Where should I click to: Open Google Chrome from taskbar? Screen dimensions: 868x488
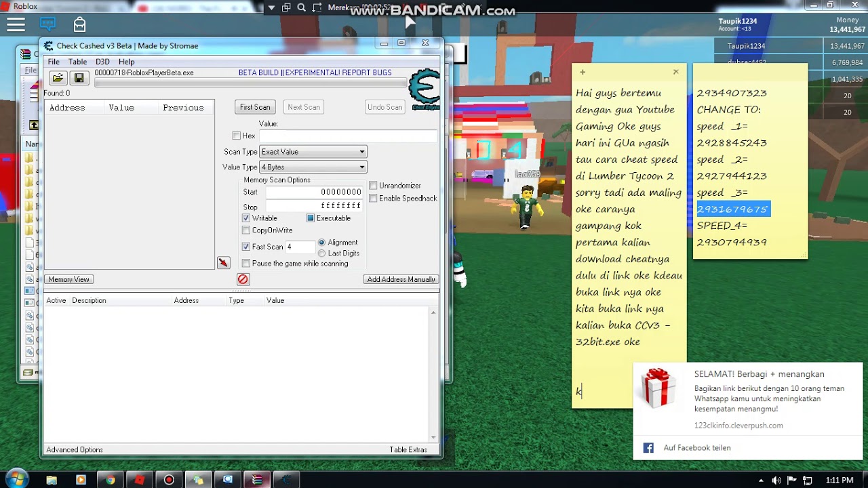[x=110, y=480]
